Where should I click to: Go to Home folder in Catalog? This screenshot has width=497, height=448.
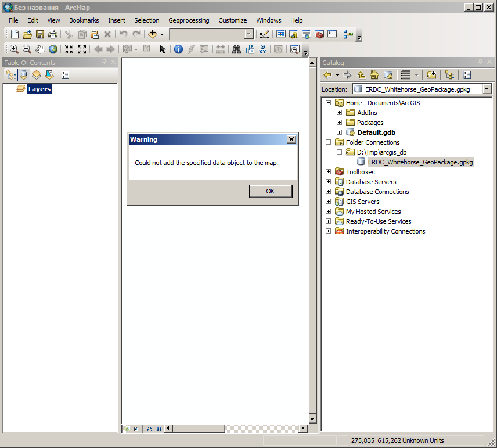pos(374,75)
